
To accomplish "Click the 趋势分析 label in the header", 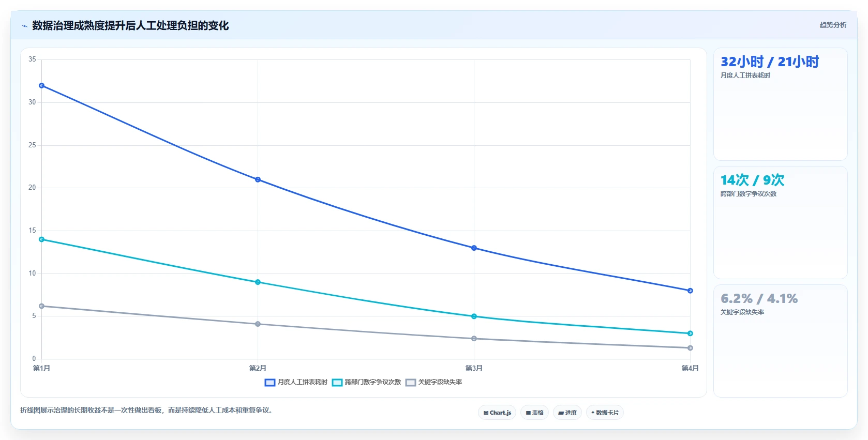I will click(x=833, y=25).
